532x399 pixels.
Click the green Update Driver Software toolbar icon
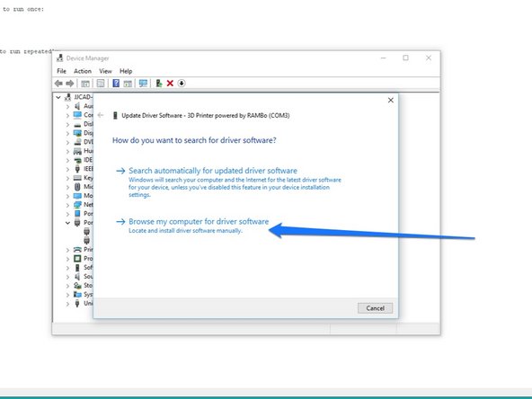point(158,83)
